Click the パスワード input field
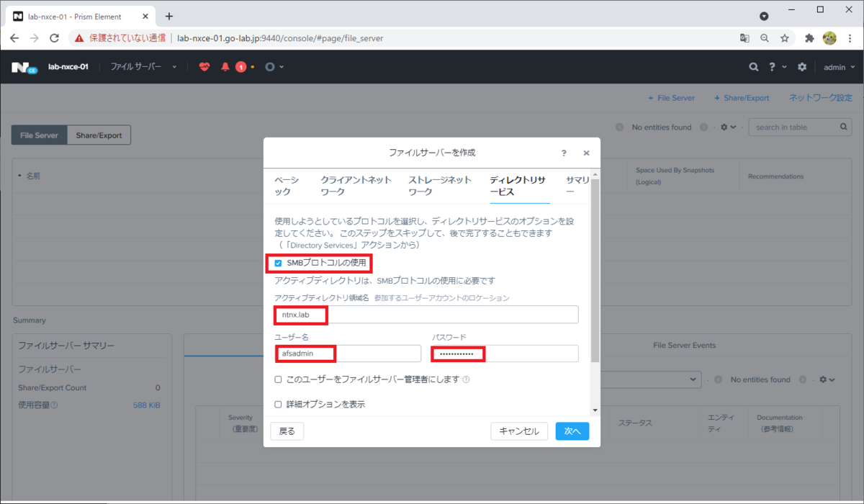The height and width of the screenshot is (504, 864). [x=504, y=354]
